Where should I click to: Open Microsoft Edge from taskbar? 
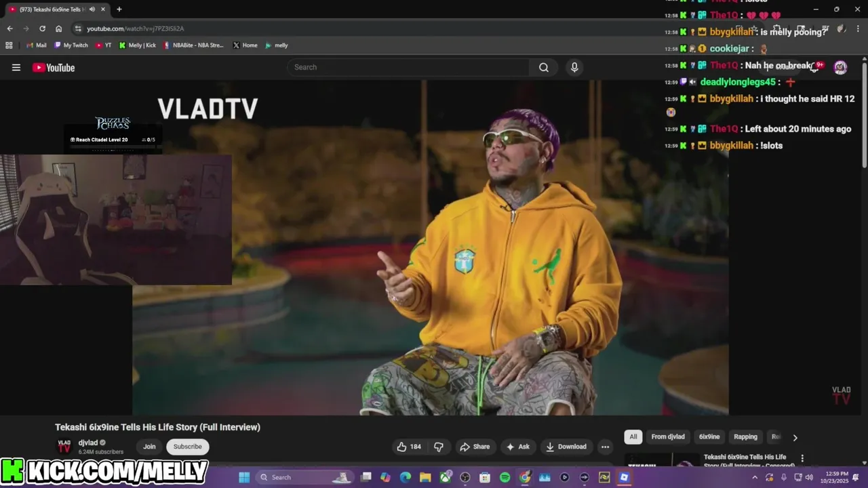pos(406,477)
